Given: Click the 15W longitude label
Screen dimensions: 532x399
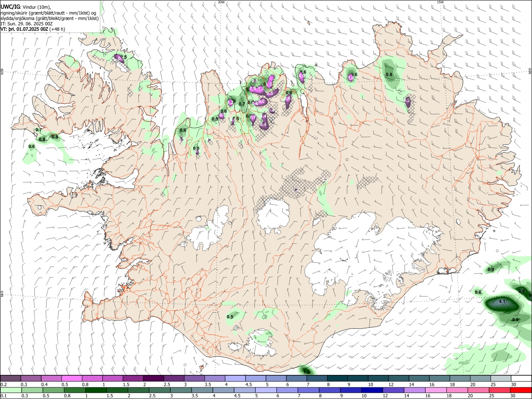Looking at the screenshot, I should (x=440, y=2).
